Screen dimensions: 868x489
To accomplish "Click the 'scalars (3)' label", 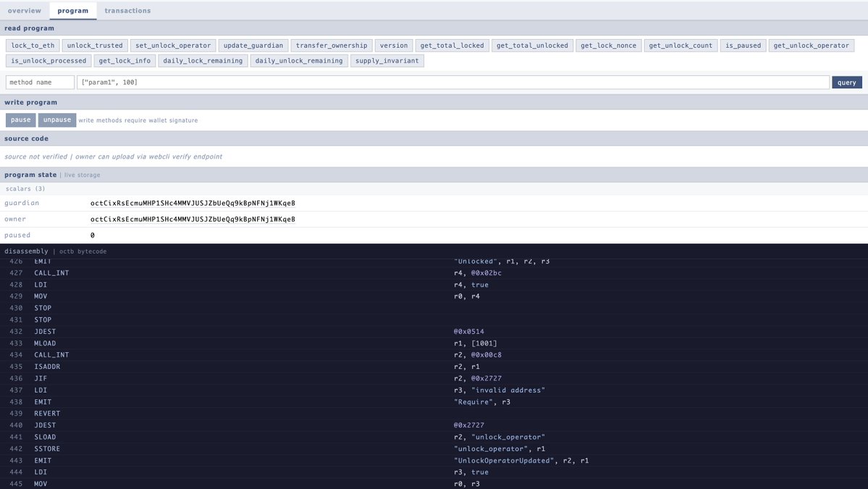I will pos(25,189).
